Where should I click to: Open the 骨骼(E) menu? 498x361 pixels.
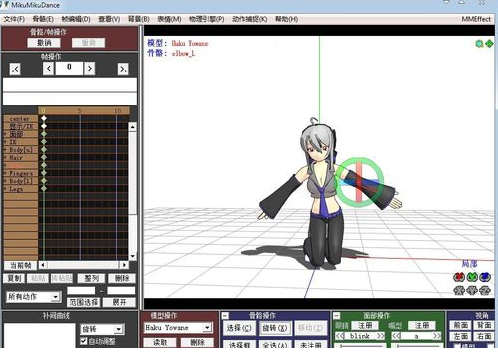[x=43, y=19]
